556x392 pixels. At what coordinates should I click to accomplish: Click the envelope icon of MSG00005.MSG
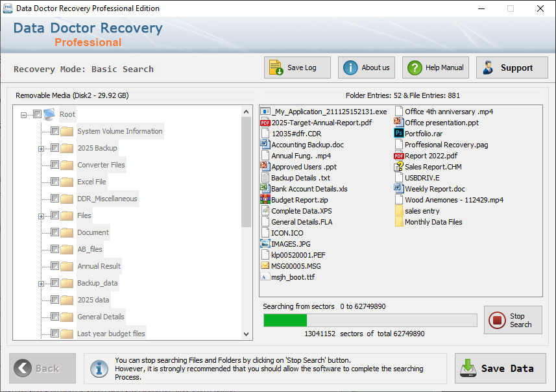pyautogui.click(x=265, y=265)
